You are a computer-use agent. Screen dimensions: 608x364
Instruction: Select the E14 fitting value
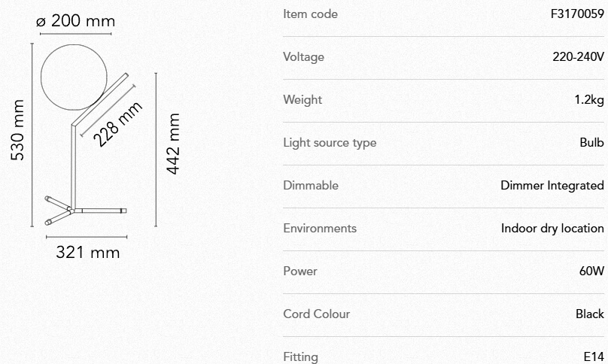(594, 356)
